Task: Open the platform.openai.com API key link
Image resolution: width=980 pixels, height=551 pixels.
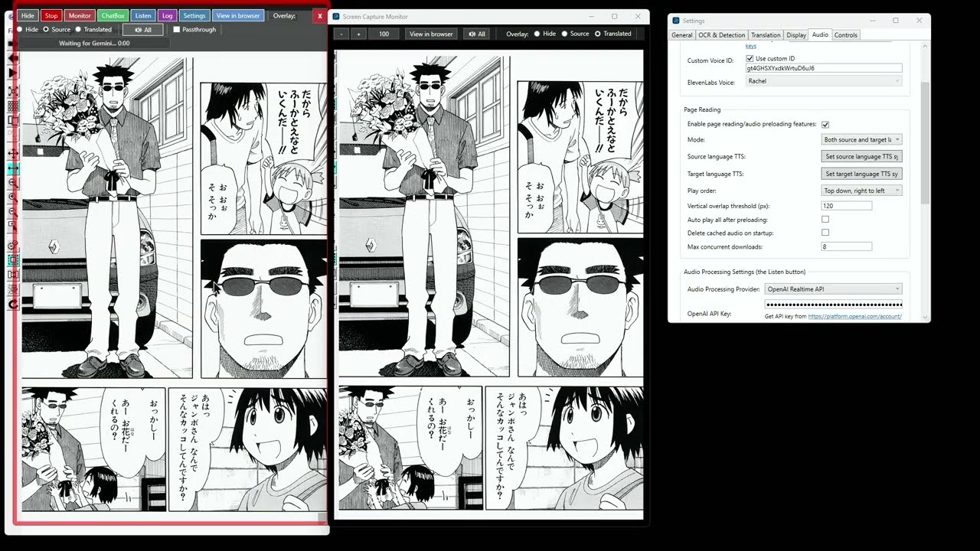Action: [x=854, y=316]
